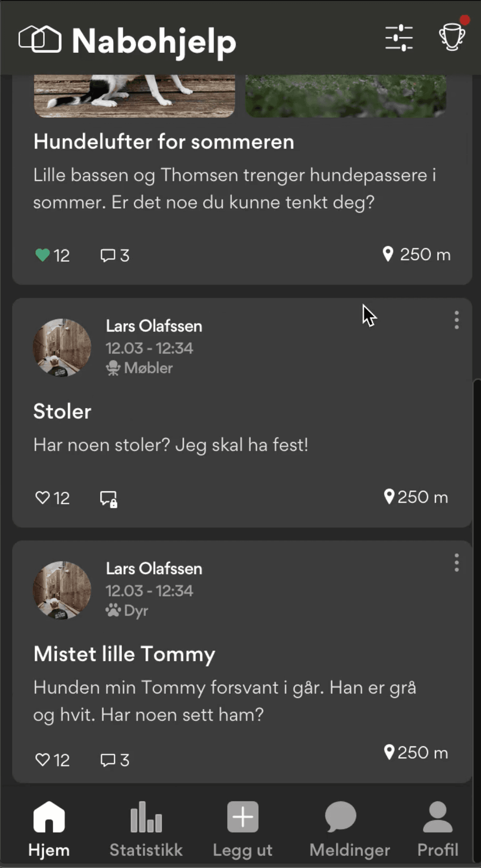This screenshot has height=868, width=481.
Task: Switch to the Statistikk tab
Action: 146,829
